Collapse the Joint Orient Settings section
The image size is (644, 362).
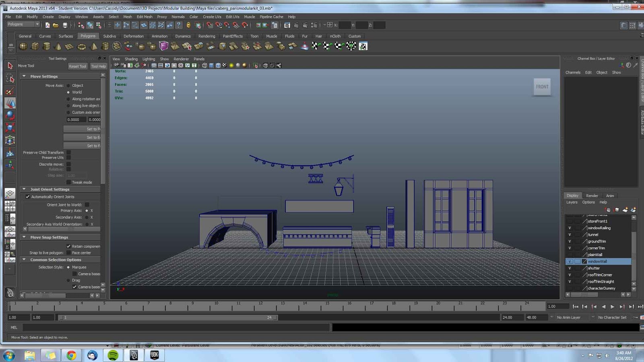coord(24,189)
